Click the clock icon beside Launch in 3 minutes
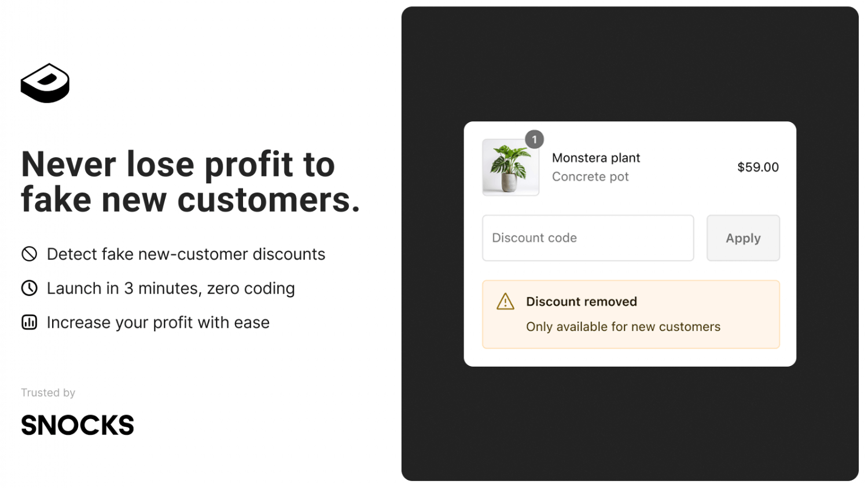This screenshot has width=868, height=488. (x=30, y=288)
